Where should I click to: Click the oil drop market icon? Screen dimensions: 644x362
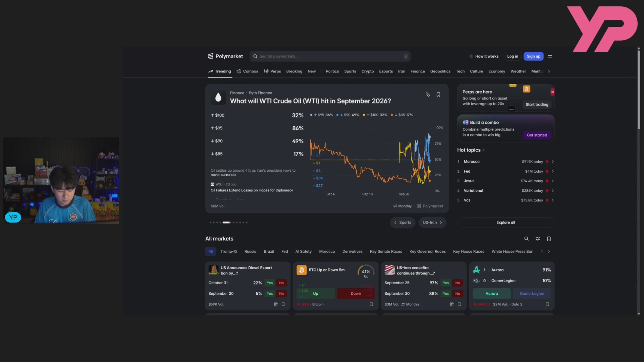[x=218, y=97]
